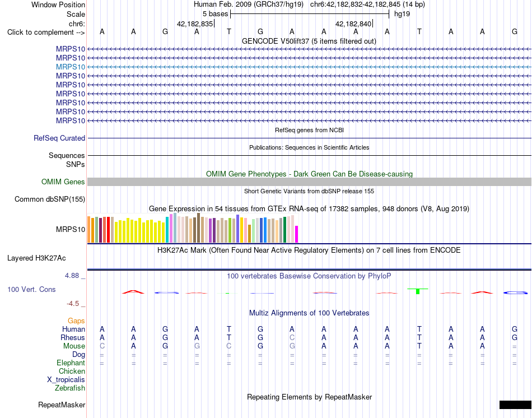Click the chr6: base position label
The width and height of the screenshot is (532, 418).
click(77, 24)
